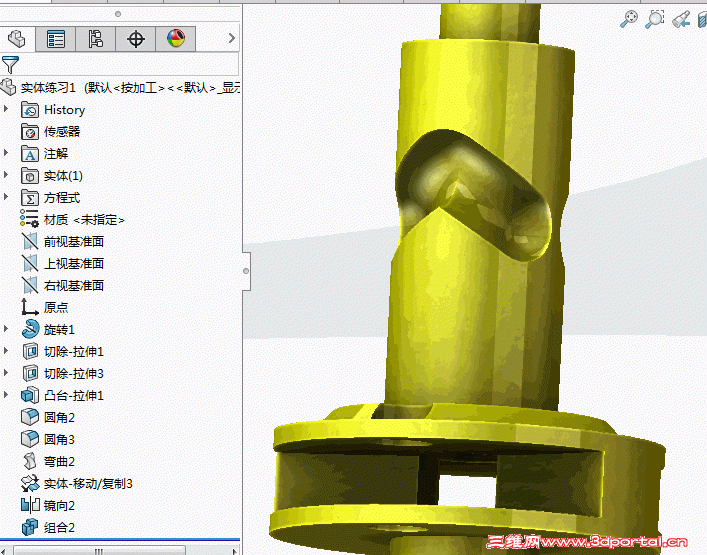
Task: Open the DisplayManager color sphere tab
Action: click(x=176, y=39)
